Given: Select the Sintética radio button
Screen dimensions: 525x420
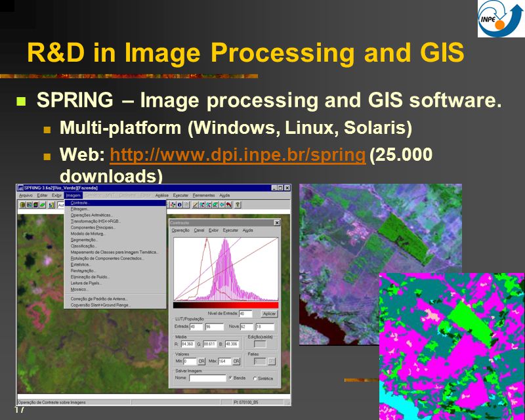Looking at the screenshot, I should pyautogui.click(x=255, y=379).
